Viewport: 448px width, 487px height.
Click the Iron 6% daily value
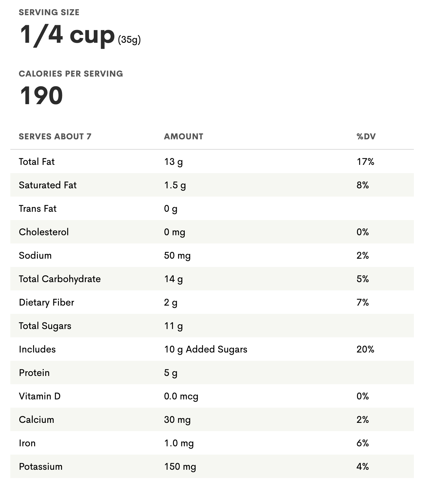[x=363, y=443]
